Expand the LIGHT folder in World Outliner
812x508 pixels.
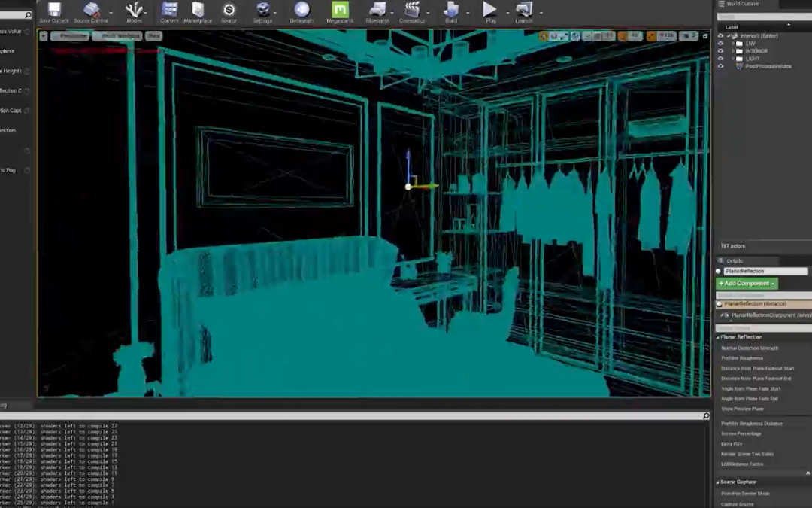pos(733,59)
